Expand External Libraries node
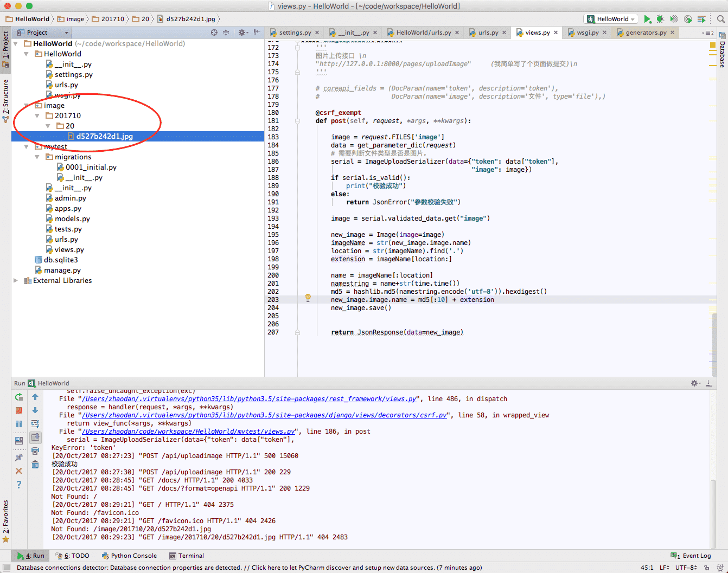The width and height of the screenshot is (728, 573). coord(16,281)
